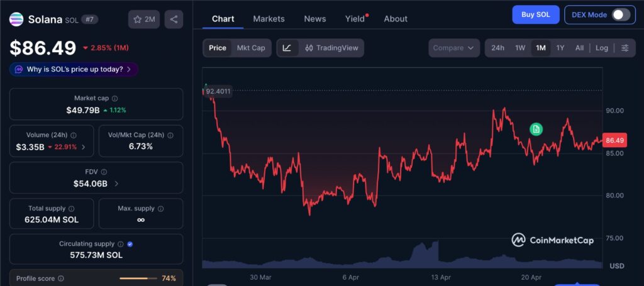644x286 pixels.
Task: Show Max. supply info icon
Action: [160, 209]
